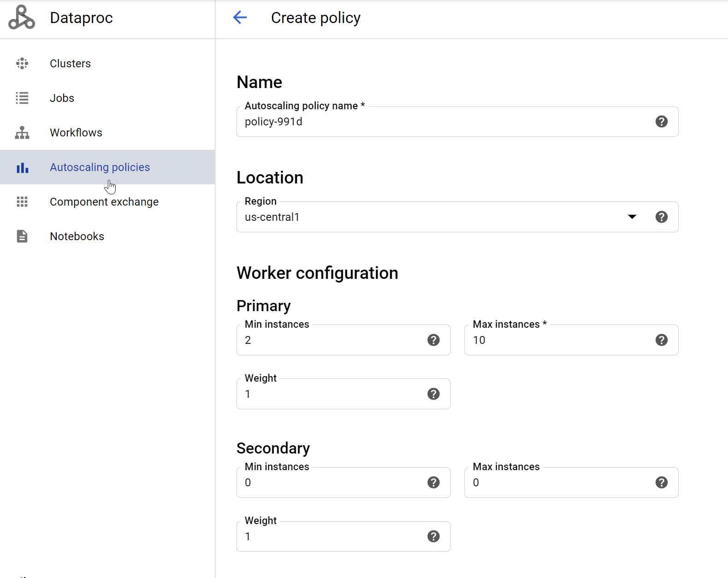Expand the Region dropdown arrow

632,217
